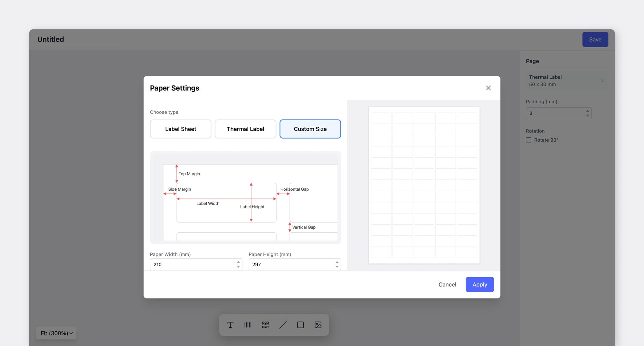
Task: Click the Page panel heading
Action: [532, 61]
